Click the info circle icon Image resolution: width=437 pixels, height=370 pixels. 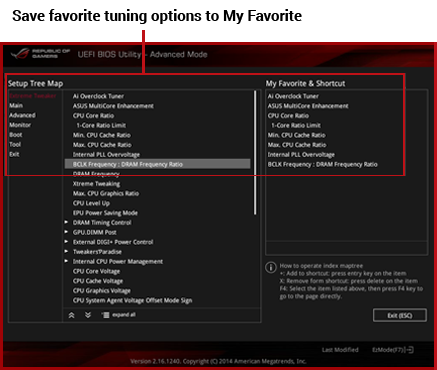pos(271,267)
